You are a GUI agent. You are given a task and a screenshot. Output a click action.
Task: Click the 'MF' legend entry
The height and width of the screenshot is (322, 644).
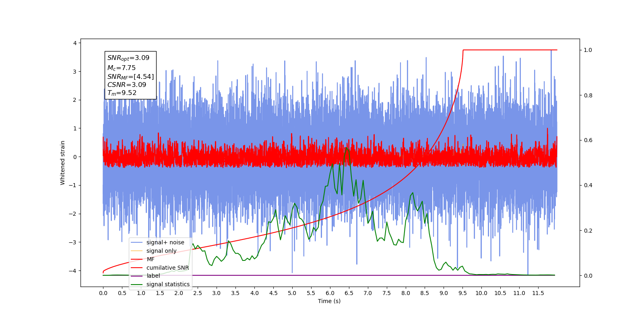point(143,259)
